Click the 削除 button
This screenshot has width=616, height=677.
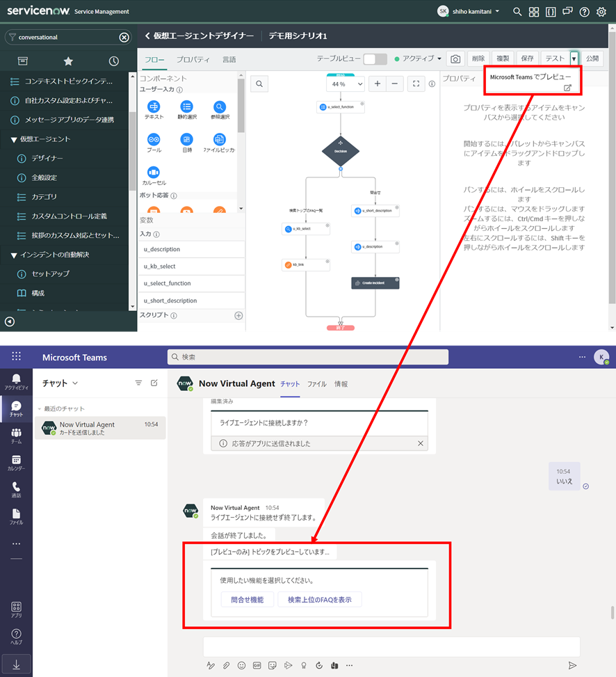click(478, 58)
